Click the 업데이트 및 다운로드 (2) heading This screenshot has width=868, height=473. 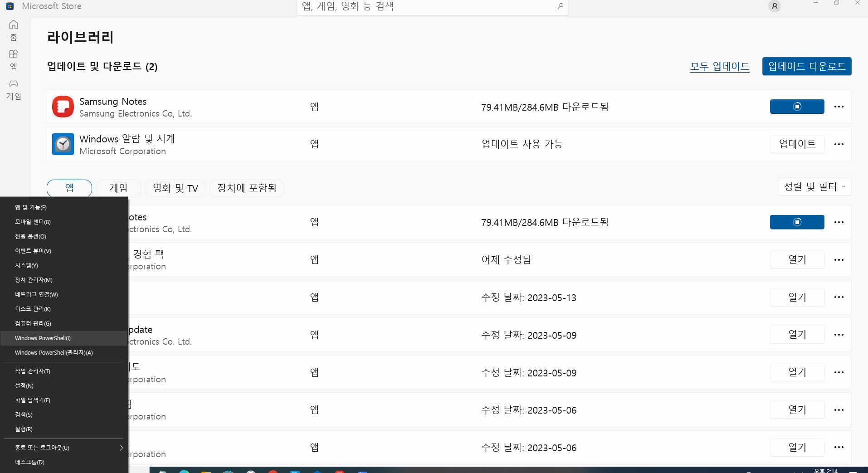pyautogui.click(x=102, y=67)
